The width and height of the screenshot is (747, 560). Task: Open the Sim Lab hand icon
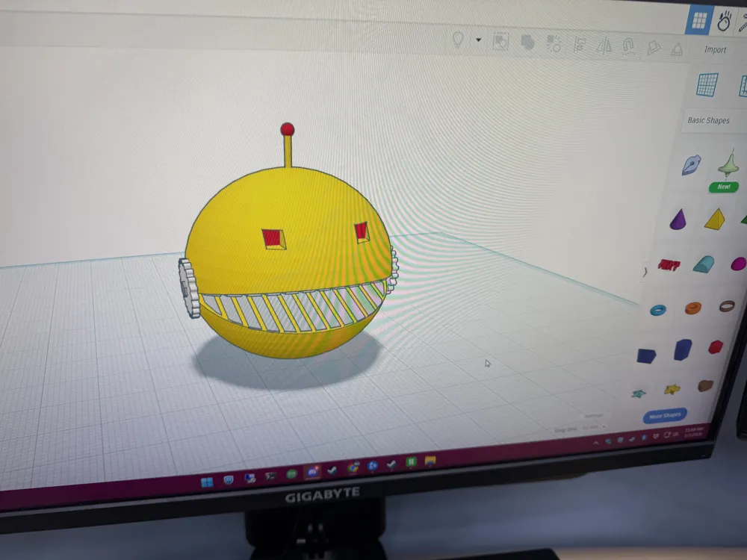(x=724, y=22)
